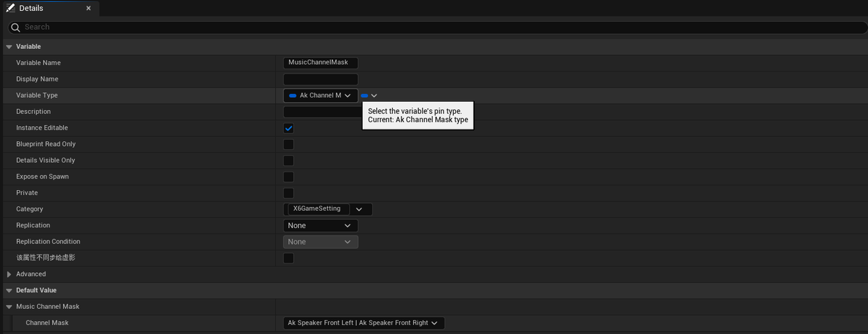
Task: Expand the Advanced section
Action: click(x=9, y=274)
